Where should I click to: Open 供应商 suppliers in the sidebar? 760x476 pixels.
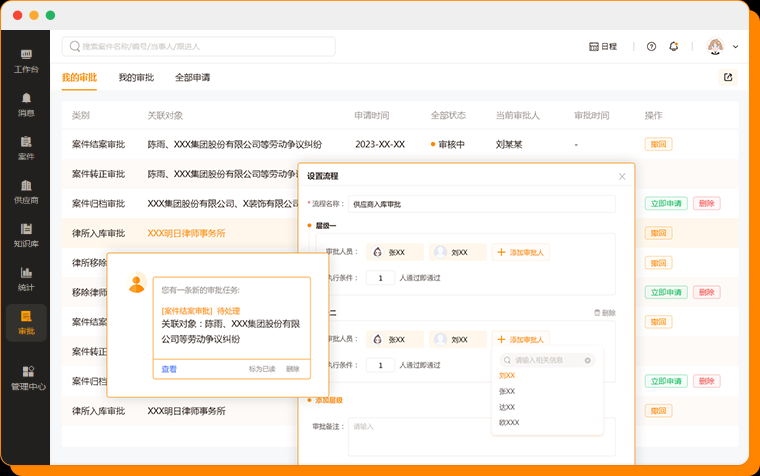pos(26,191)
